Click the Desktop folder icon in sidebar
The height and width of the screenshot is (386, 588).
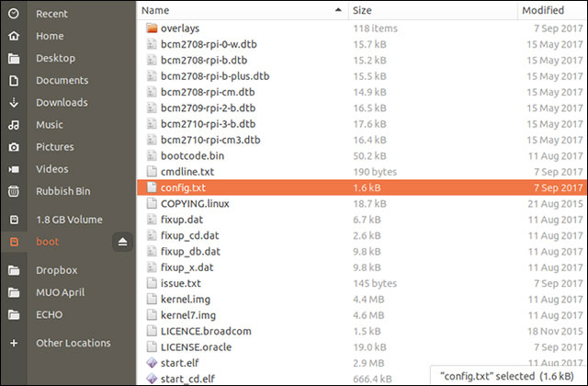[14, 59]
